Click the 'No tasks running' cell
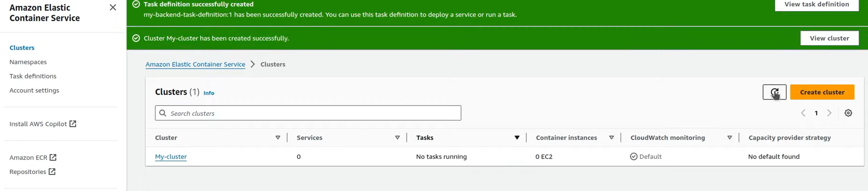The height and width of the screenshot is (191, 868). (441, 157)
